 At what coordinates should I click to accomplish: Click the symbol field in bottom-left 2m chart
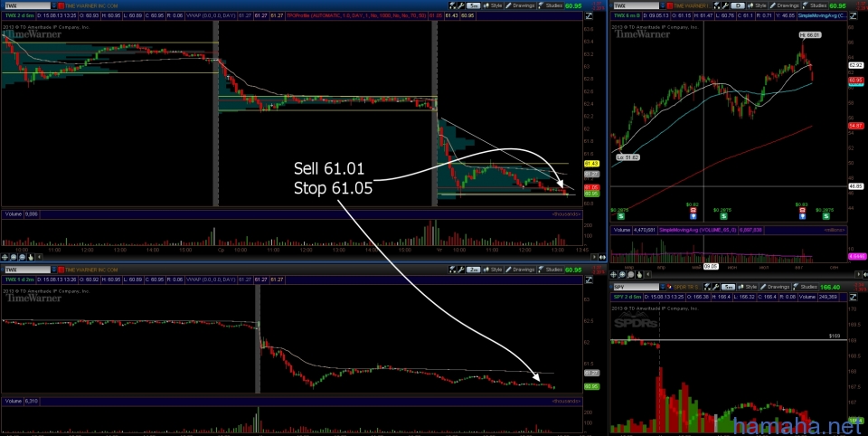point(28,270)
